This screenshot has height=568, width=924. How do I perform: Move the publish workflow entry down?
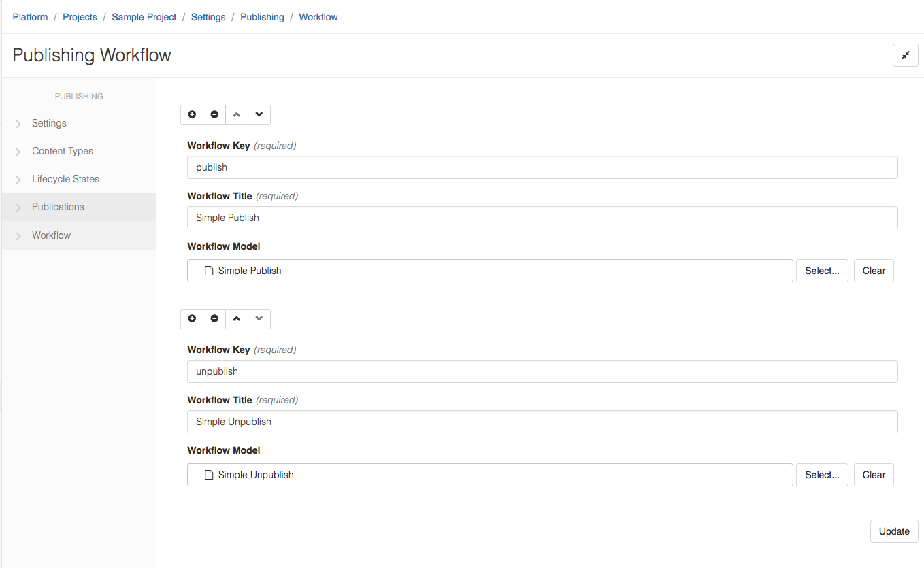click(259, 115)
